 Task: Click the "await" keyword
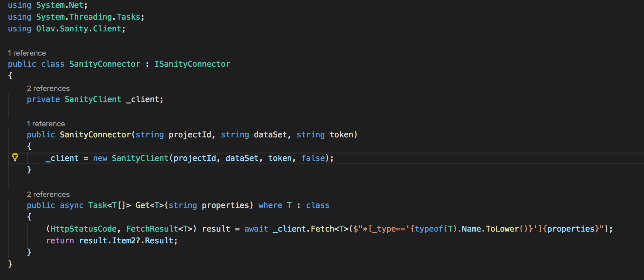point(256,229)
